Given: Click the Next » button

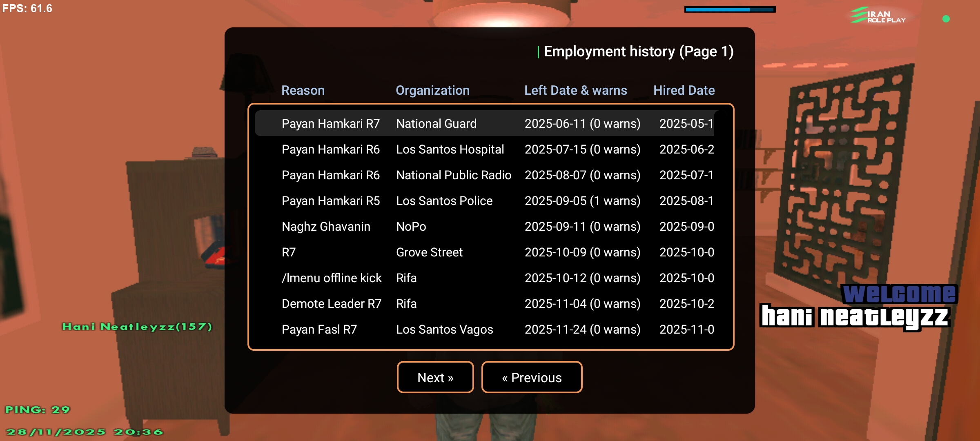Looking at the screenshot, I should [x=435, y=377].
